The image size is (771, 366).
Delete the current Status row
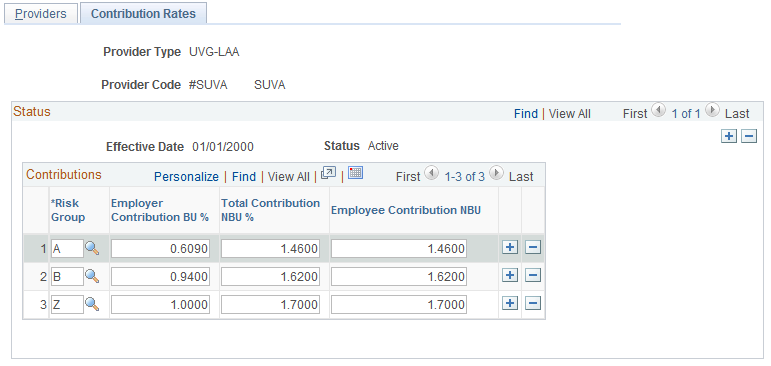coord(749,136)
